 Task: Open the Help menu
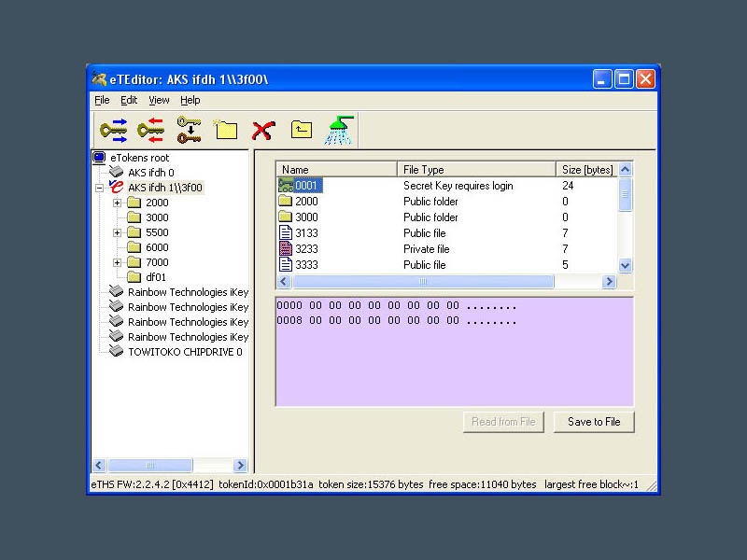(x=190, y=100)
